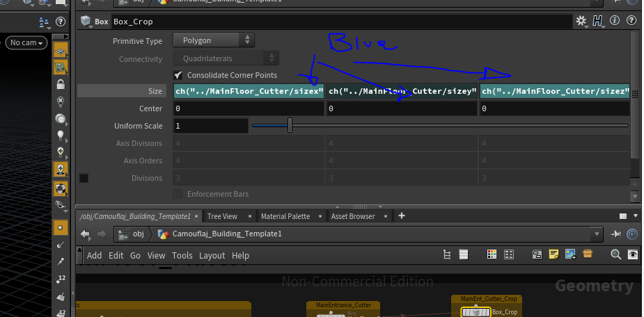Open the No cam camera dropdown
This screenshot has width=644, height=317.
[x=26, y=42]
